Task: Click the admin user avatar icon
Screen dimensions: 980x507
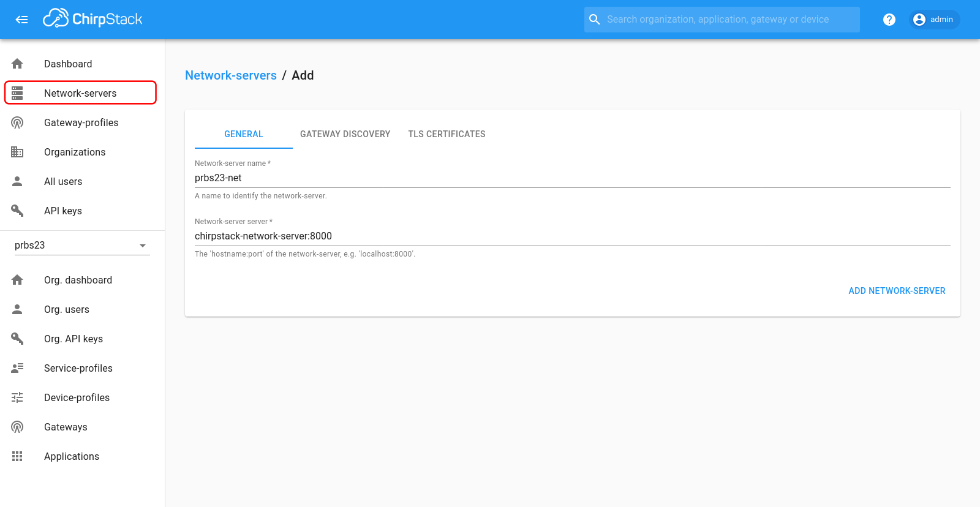Action: click(919, 20)
